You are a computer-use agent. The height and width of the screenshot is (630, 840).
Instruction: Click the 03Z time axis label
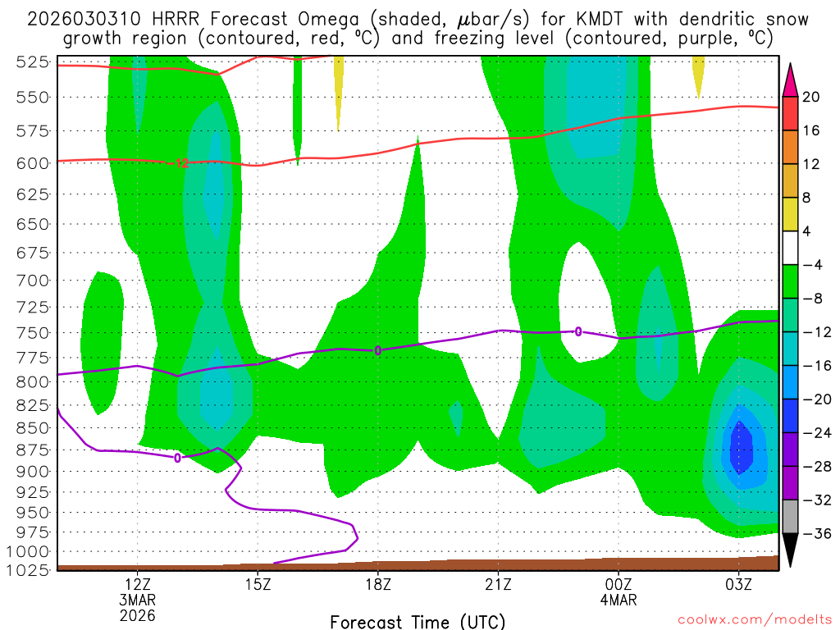pyautogui.click(x=738, y=584)
